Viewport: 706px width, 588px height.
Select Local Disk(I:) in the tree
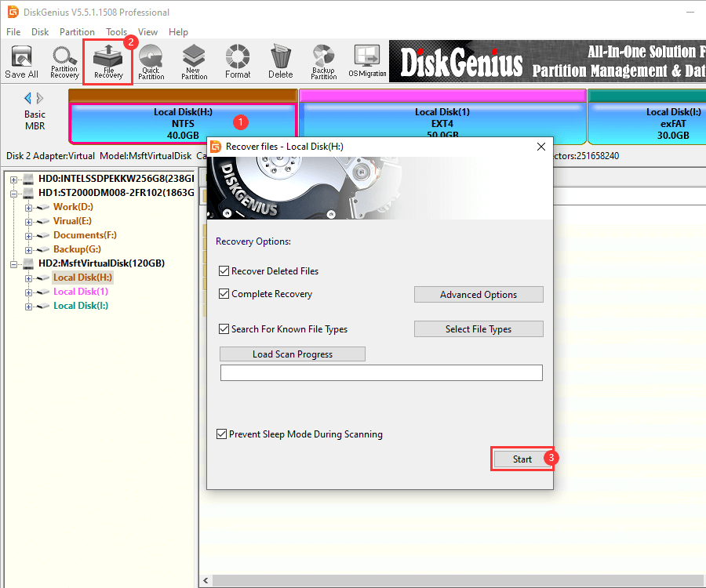81,306
